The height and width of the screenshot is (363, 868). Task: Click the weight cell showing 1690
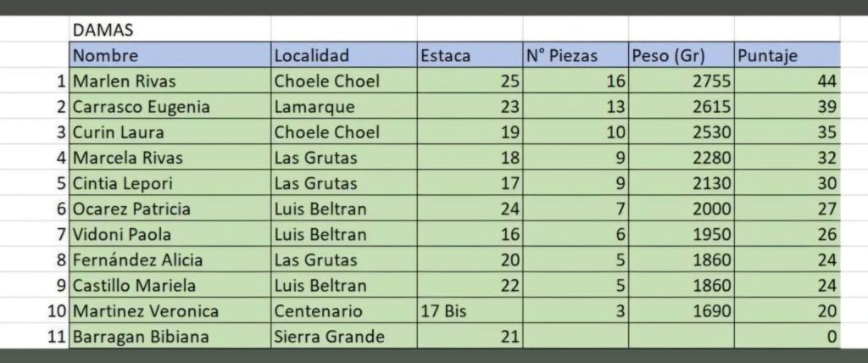[681, 311]
